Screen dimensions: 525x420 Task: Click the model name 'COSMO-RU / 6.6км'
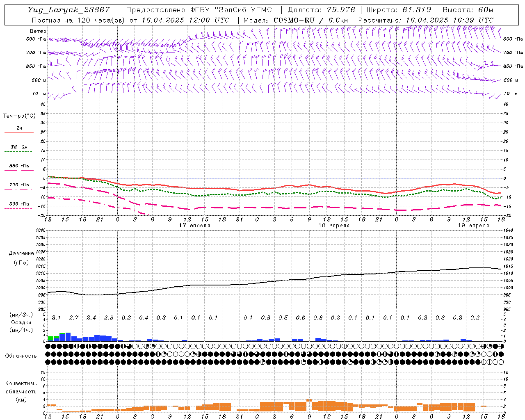[x=311, y=20]
